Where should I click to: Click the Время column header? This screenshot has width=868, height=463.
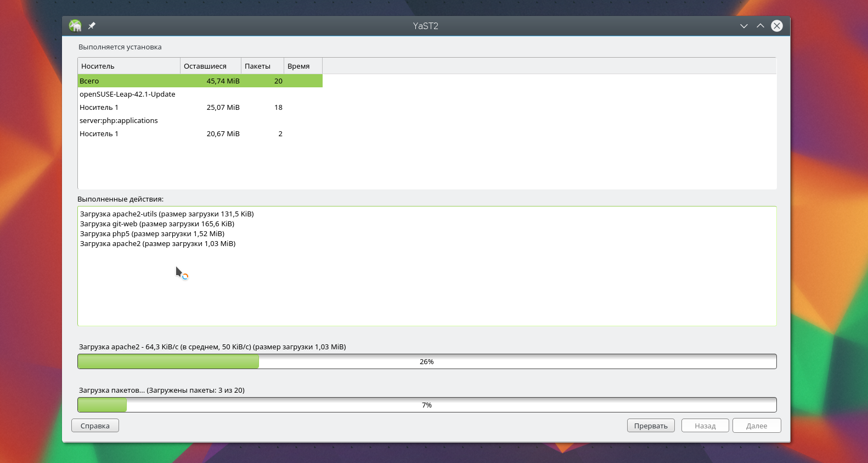tap(302, 66)
